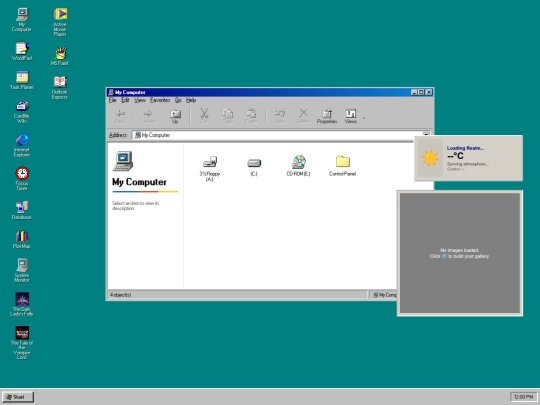The height and width of the screenshot is (405, 540).
Task: Click the Paste toolbar icon
Action: (251, 116)
